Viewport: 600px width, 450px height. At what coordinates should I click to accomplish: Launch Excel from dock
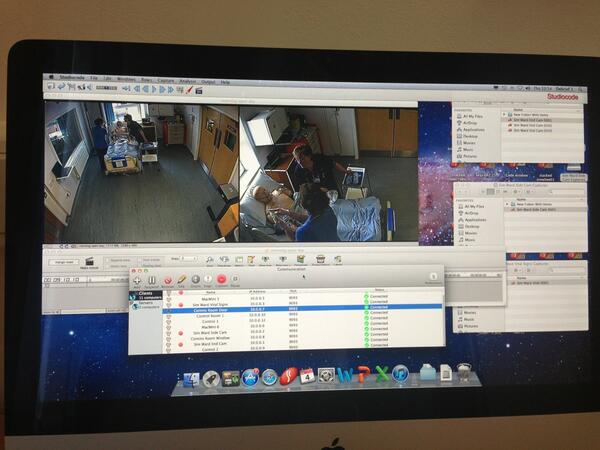point(382,374)
